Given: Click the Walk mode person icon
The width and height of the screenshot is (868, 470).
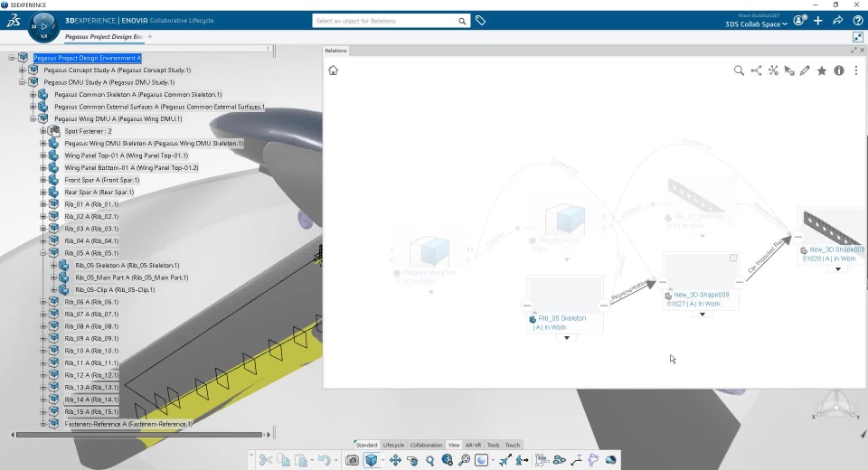Looking at the screenshot, I should coord(522,460).
